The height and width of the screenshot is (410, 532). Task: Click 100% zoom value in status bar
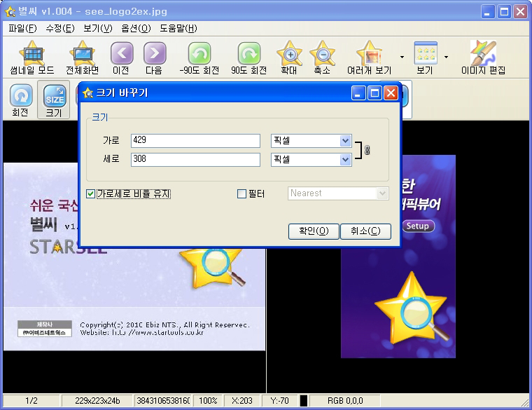[208, 401]
